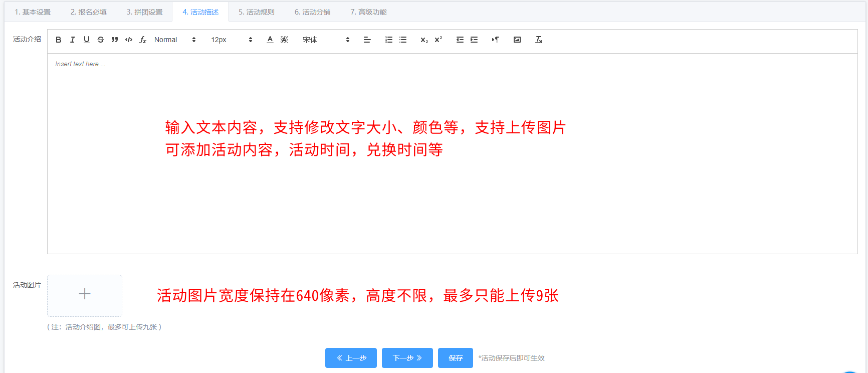
Task: Toggle italic text formatting
Action: point(73,40)
